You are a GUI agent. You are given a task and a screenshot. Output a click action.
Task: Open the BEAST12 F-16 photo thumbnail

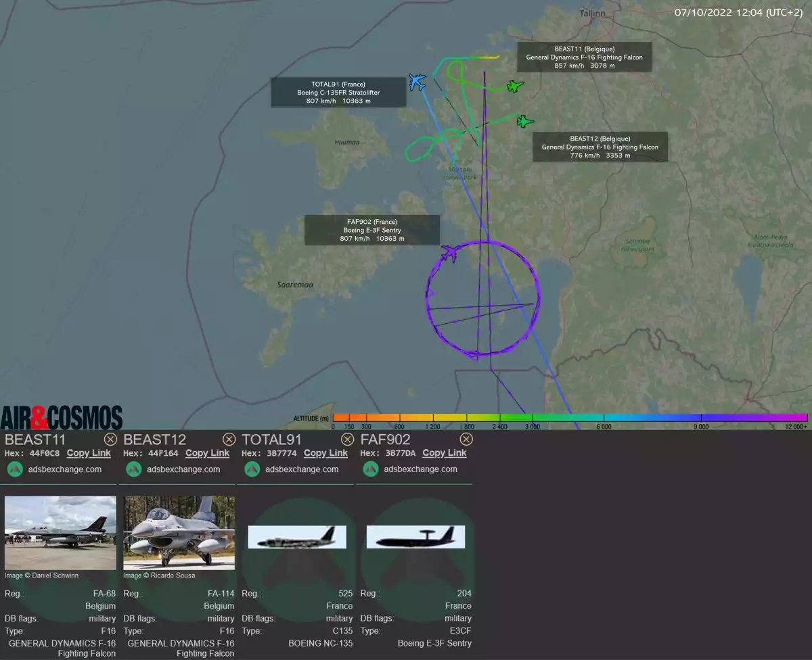click(179, 533)
